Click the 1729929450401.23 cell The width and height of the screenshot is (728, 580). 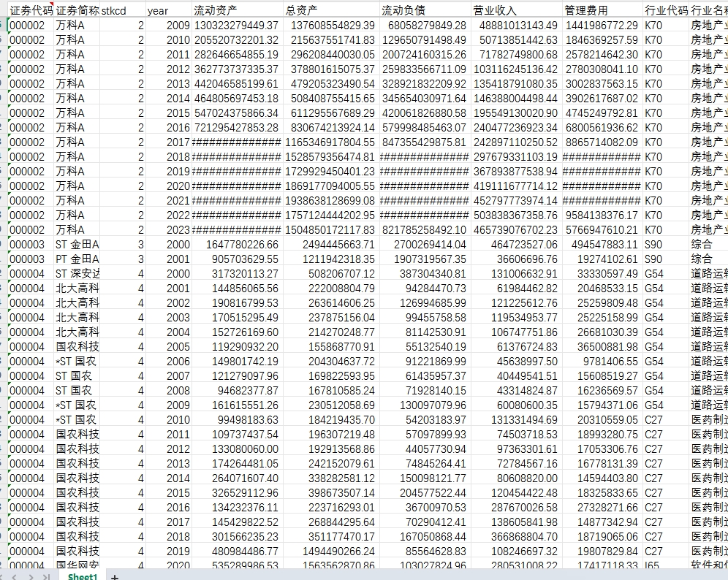[x=331, y=172]
